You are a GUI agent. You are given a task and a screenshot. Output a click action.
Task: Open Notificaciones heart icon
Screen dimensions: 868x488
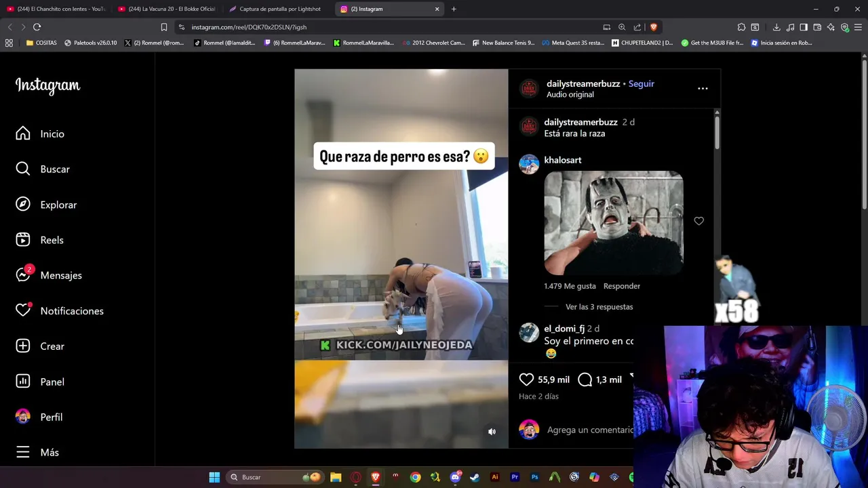click(x=23, y=310)
